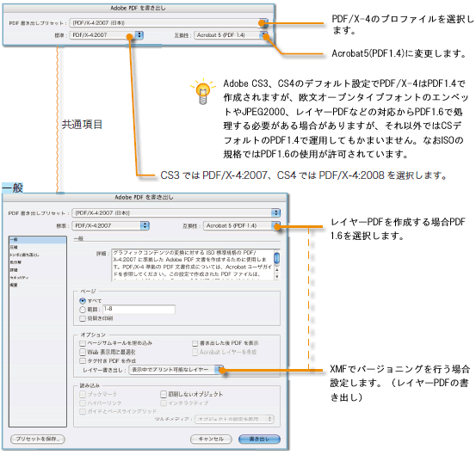Click the description scrollbar up arrow

277,269
